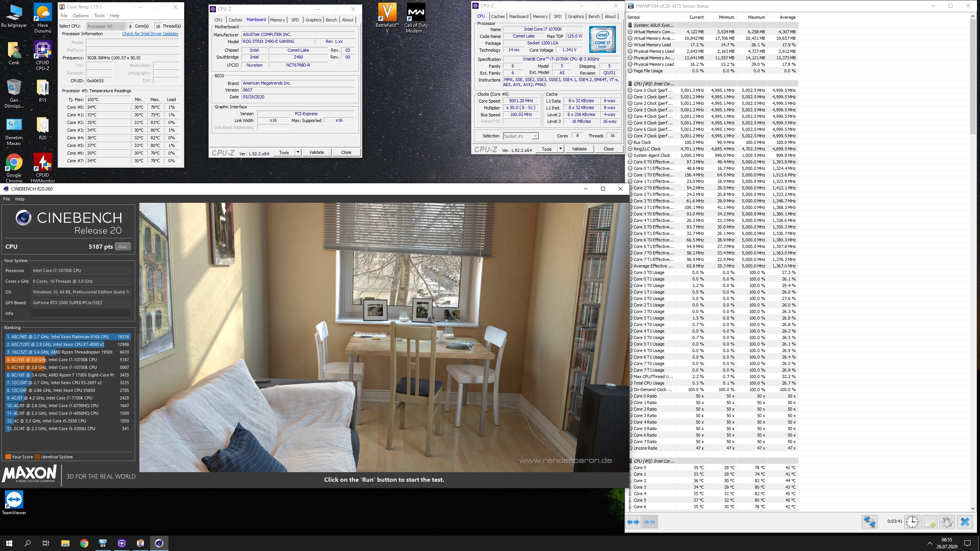Click About tab in Mainboard CPU-Z window

click(348, 20)
